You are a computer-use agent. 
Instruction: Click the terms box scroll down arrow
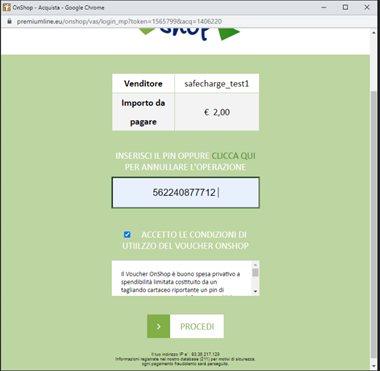click(x=255, y=292)
